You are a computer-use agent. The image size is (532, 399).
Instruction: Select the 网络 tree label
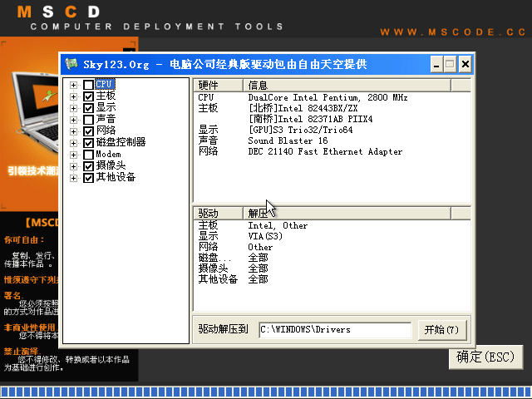point(106,131)
